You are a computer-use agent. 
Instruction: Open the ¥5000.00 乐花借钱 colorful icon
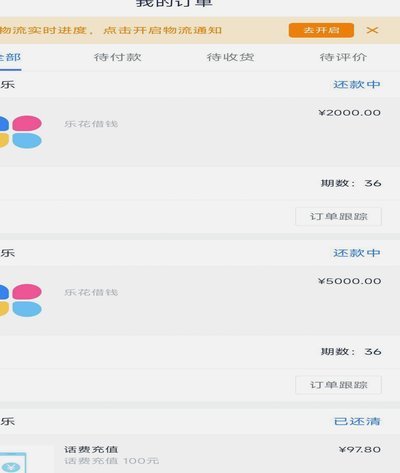21,300
